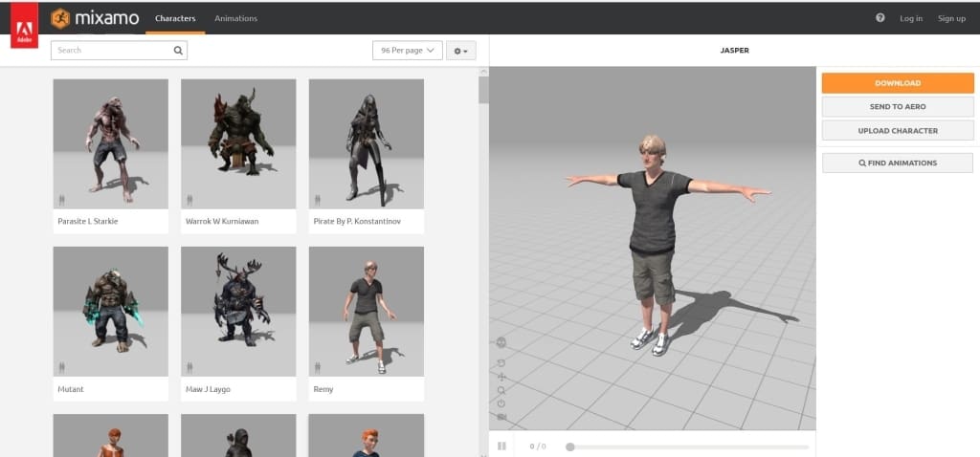Click character-type icon on Pirate thumbnail
980x457 pixels.
[x=318, y=200]
